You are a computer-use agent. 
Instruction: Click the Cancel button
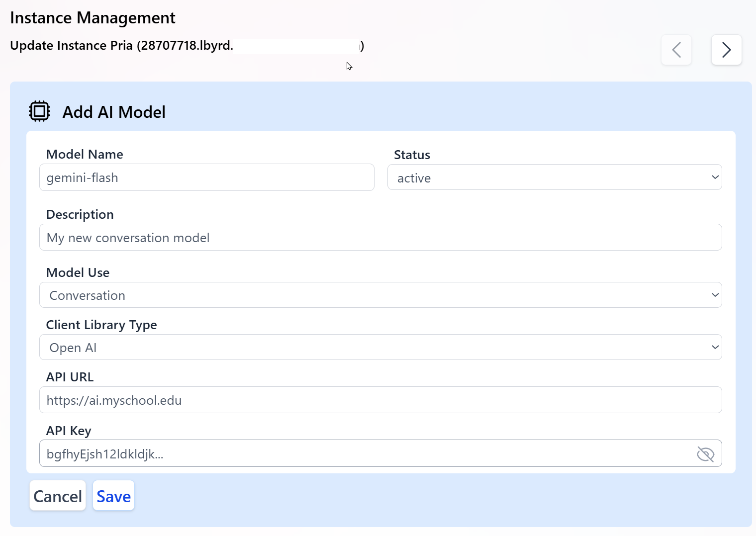[57, 495]
